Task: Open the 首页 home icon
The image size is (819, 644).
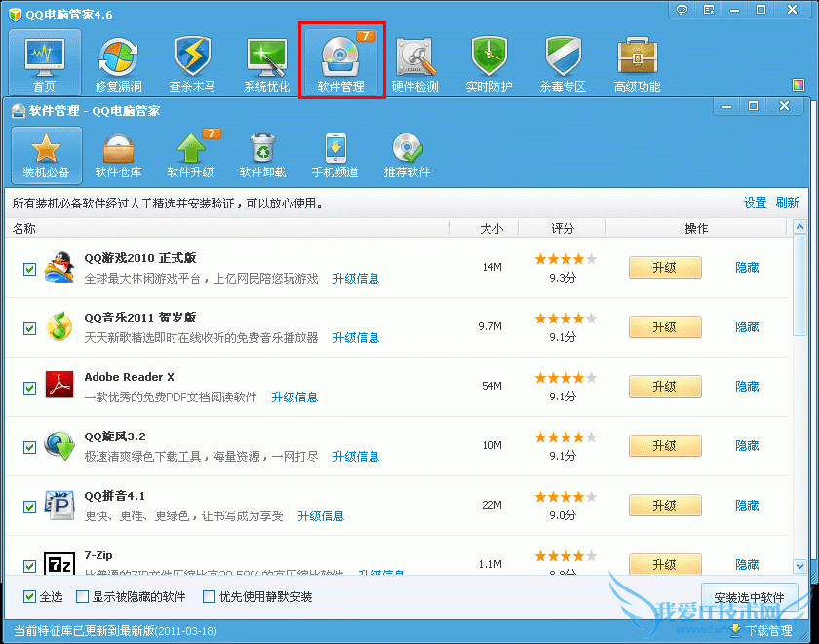Action: pyautogui.click(x=45, y=62)
